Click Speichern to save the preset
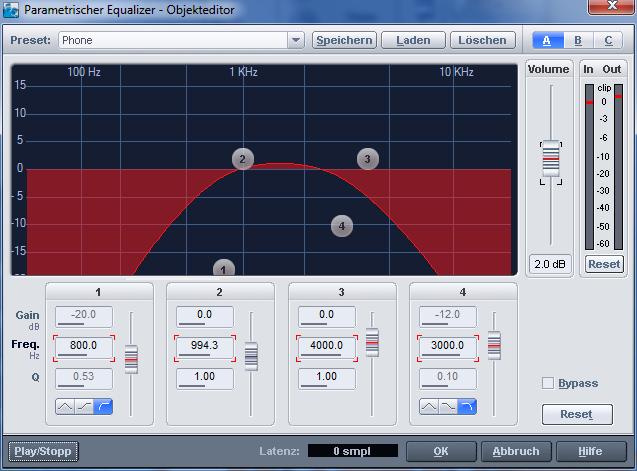The height and width of the screenshot is (471, 637). 344,40
